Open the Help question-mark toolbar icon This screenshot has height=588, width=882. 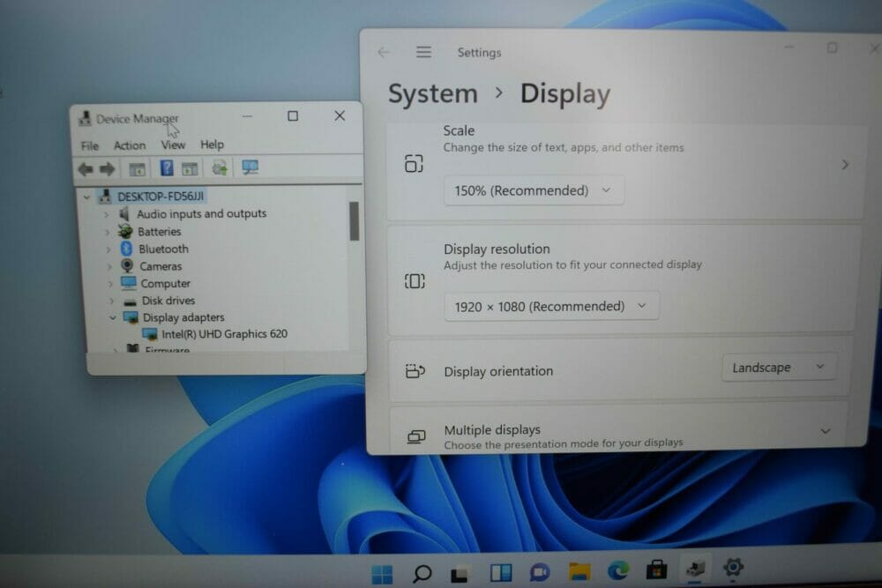click(x=167, y=167)
